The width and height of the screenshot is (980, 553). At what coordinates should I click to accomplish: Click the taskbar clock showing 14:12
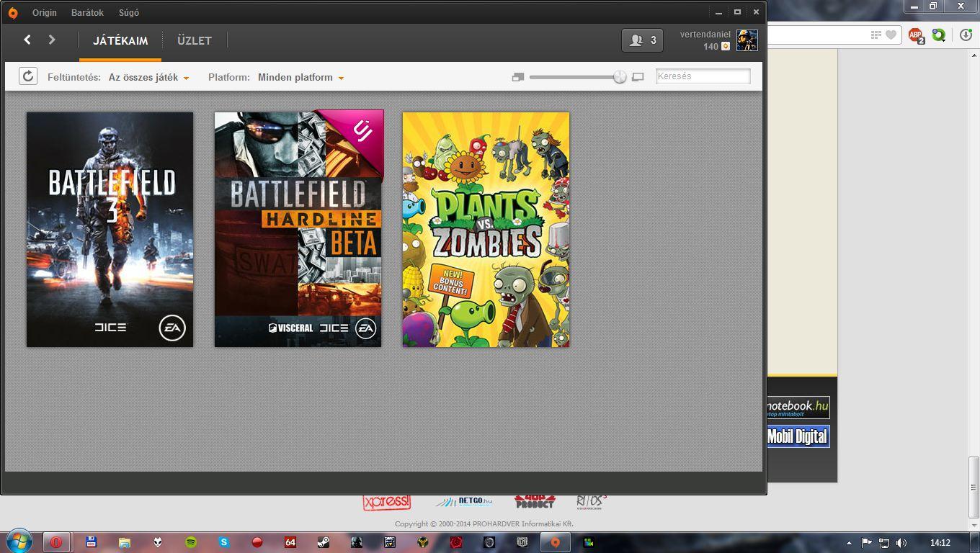(940, 543)
